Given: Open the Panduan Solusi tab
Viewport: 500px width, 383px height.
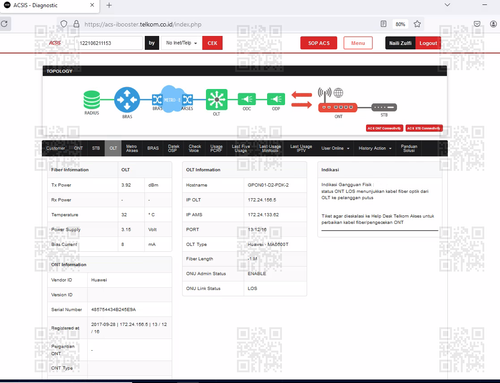Looking at the screenshot, I should [x=409, y=148].
